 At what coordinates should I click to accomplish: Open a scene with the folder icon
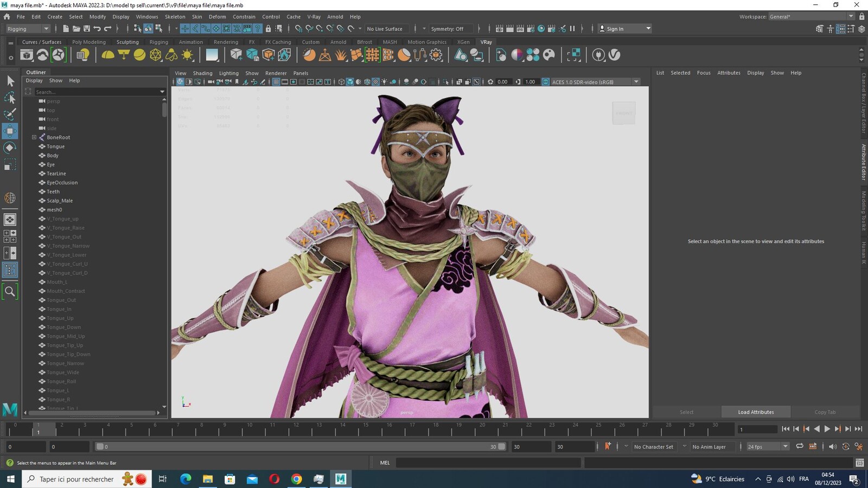[76, 29]
